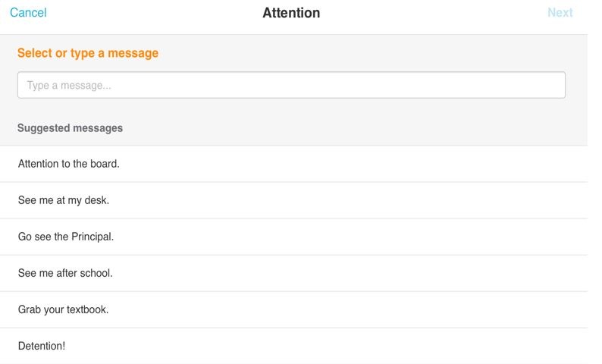Send the 'Detention!' suggested message

(42, 346)
